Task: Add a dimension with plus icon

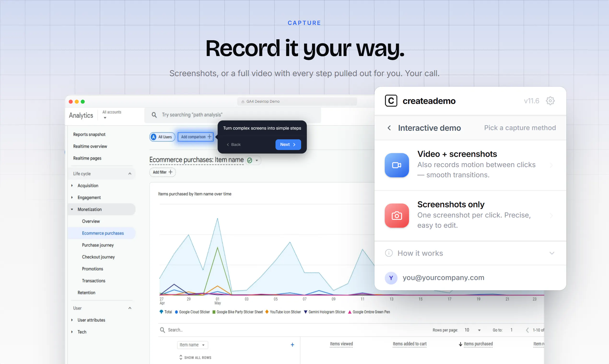Action: 292,345
